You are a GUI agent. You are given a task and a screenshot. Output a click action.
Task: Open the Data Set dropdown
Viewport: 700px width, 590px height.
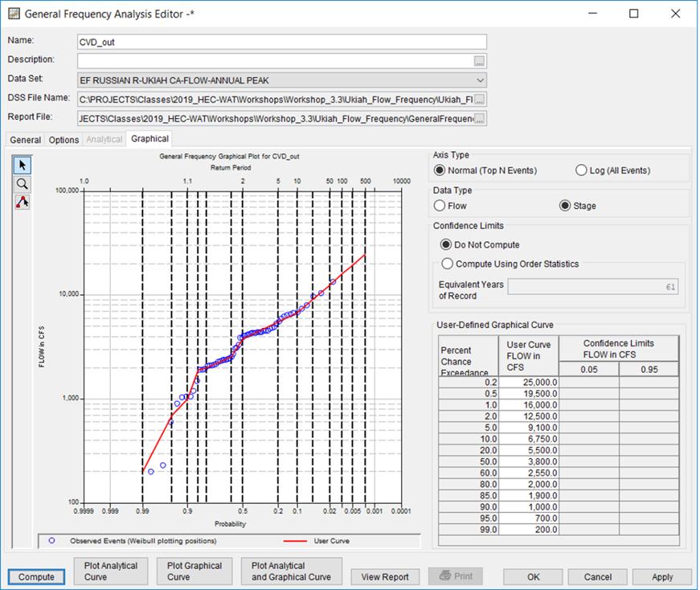pos(481,78)
